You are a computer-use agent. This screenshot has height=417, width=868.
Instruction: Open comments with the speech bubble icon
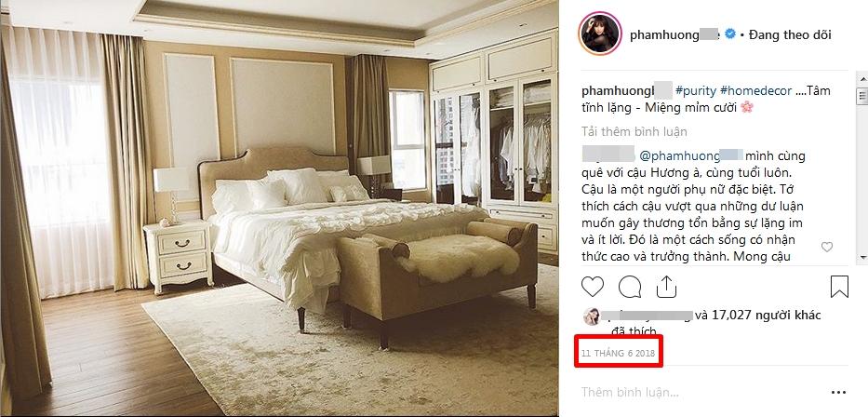630,287
